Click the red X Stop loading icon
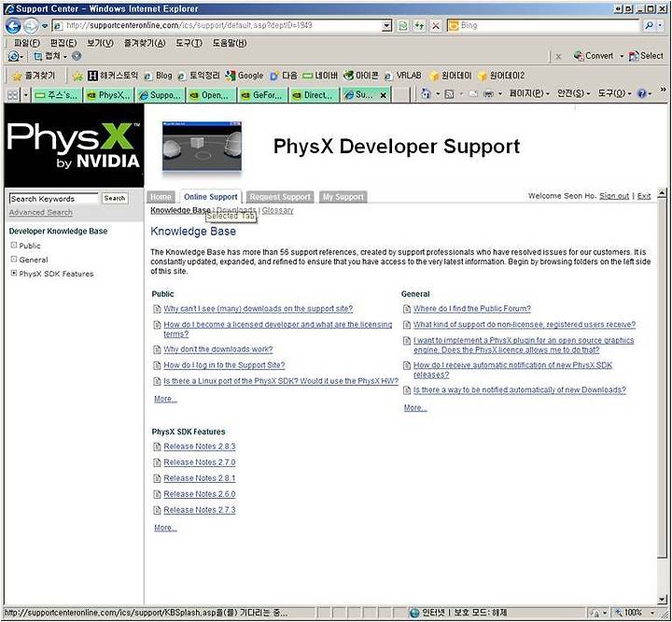Image resolution: width=672 pixels, height=622 pixels. coord(436,26)
